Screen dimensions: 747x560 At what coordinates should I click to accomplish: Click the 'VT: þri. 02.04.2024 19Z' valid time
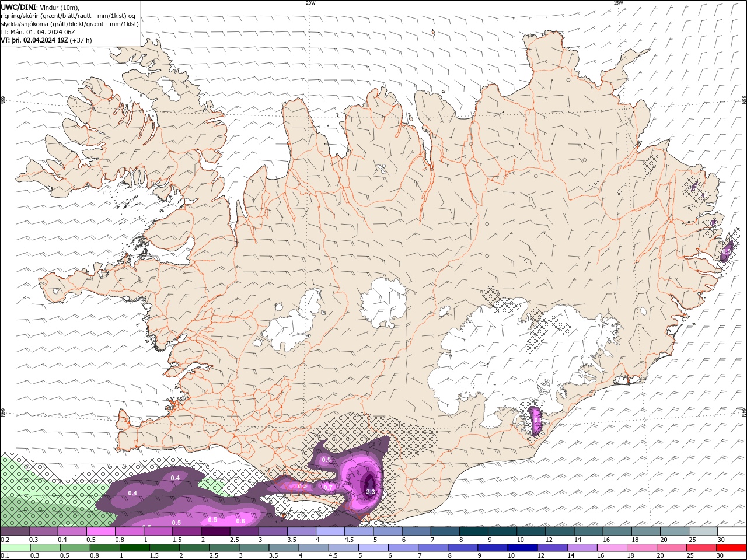pos(34,40)
